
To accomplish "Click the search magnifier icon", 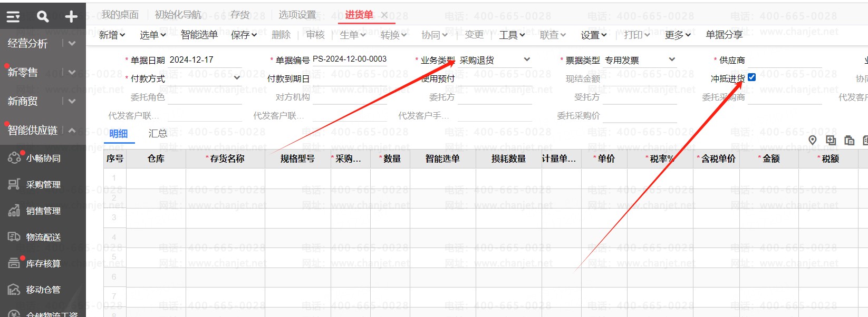I will (x=43, y=17).
